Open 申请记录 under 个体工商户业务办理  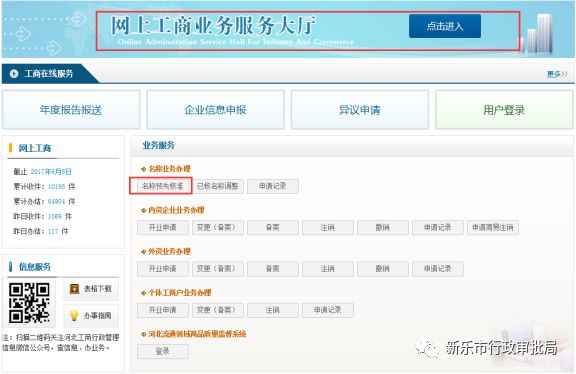coord(328,310)
